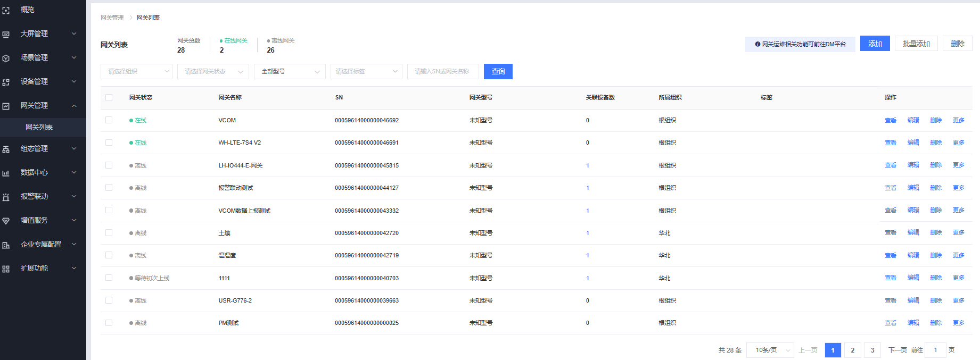Tick the checkbox for VCOM gateway row

pyautogui.click(x=109, y=120)
